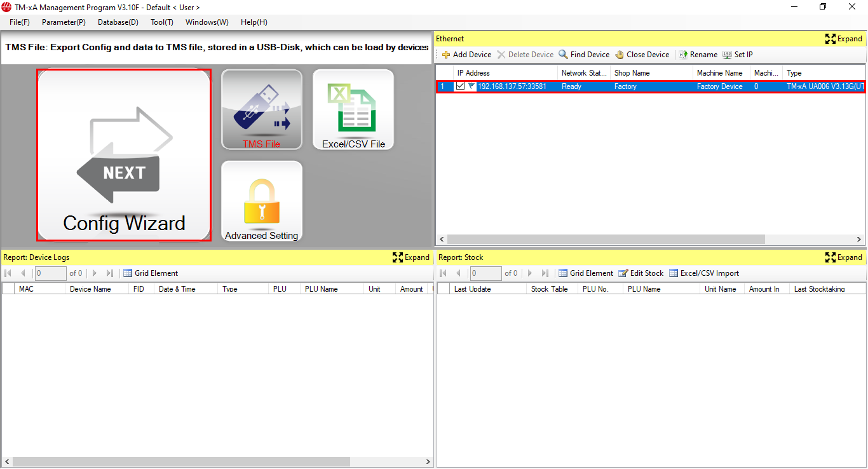Go to next page of Stock report
Viewport: 868px width, 469px height.
pyautogui.click(x=530, y=273)
